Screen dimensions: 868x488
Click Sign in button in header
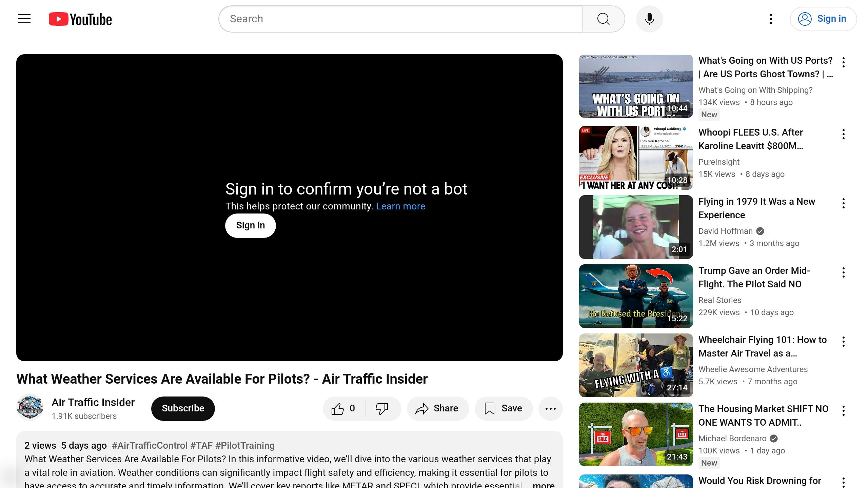tap(823, 19)
